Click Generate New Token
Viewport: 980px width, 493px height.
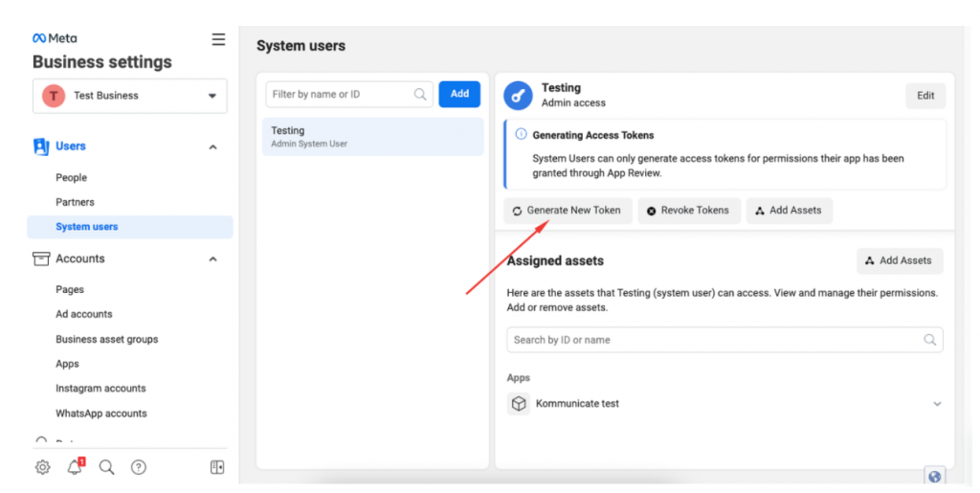click(x=568, y=211)
